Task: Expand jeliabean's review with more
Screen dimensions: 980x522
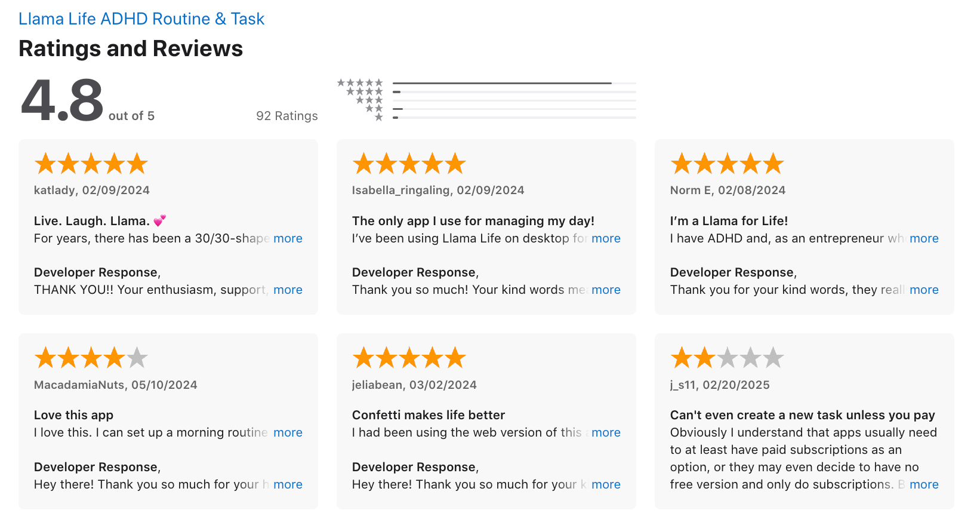Action: (606, 432)
